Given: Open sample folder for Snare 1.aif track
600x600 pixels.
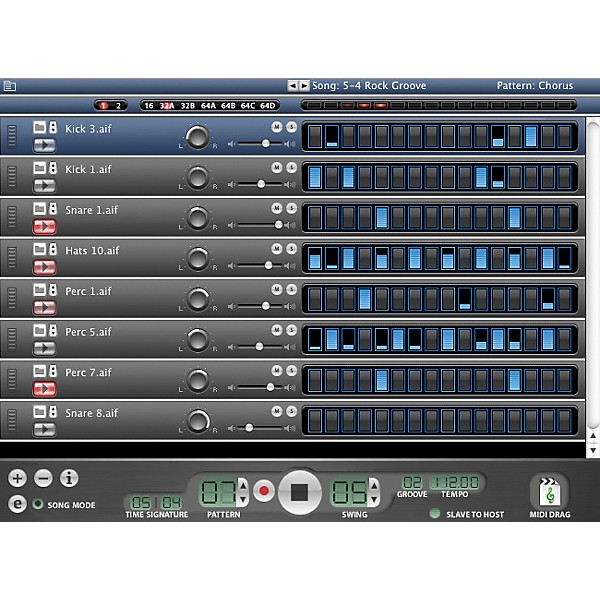Looking at the screenshot, I should (39, 209).
